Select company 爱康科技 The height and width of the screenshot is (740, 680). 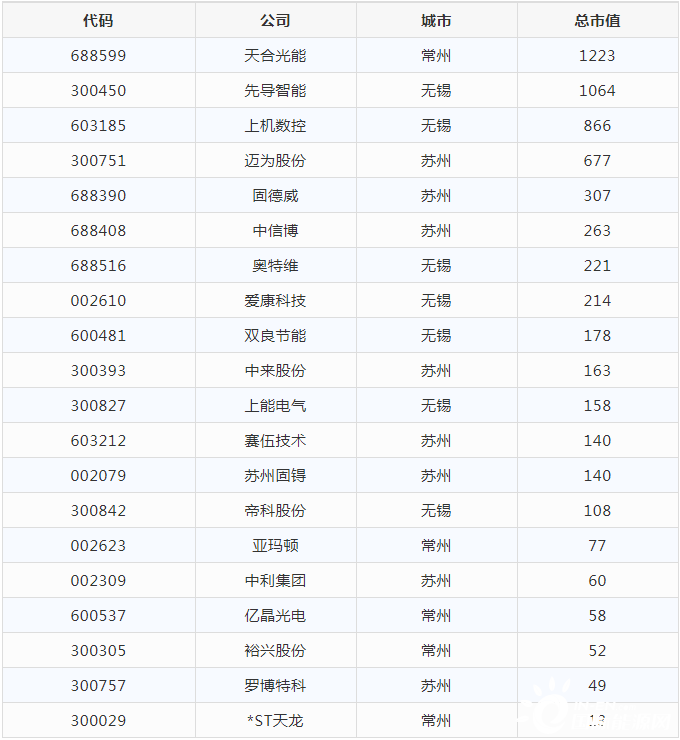click(276, 301)
